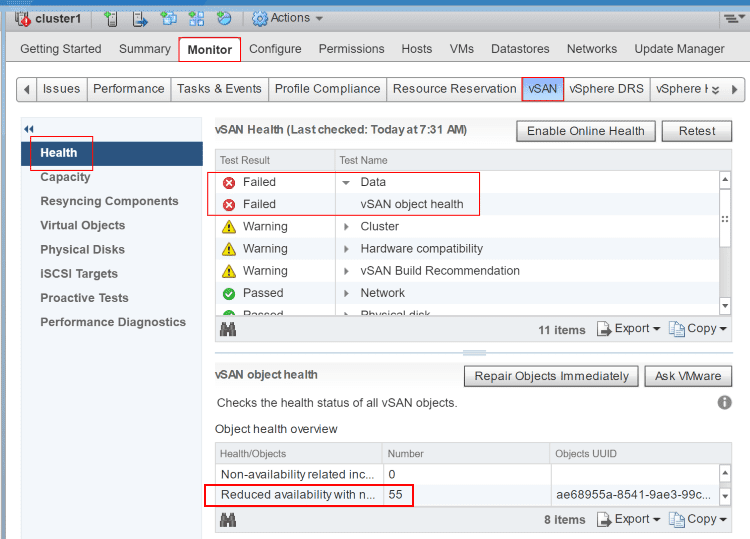Open the Summary tab
750x539 pixels.
coord(144,49)
